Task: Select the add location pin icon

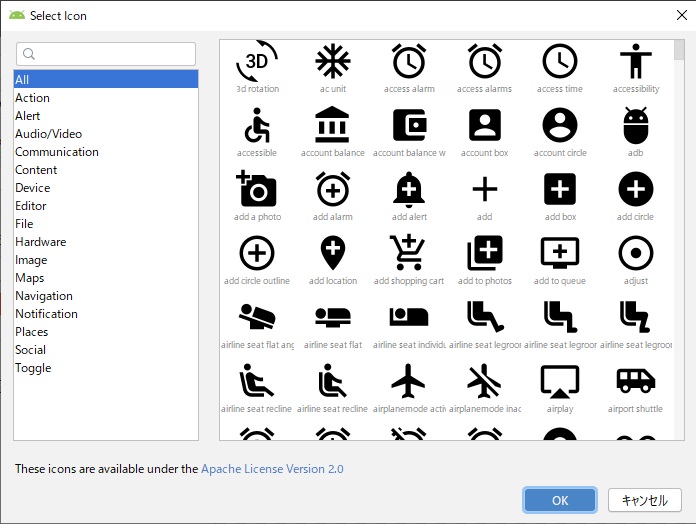Action: tap(333, 253)
